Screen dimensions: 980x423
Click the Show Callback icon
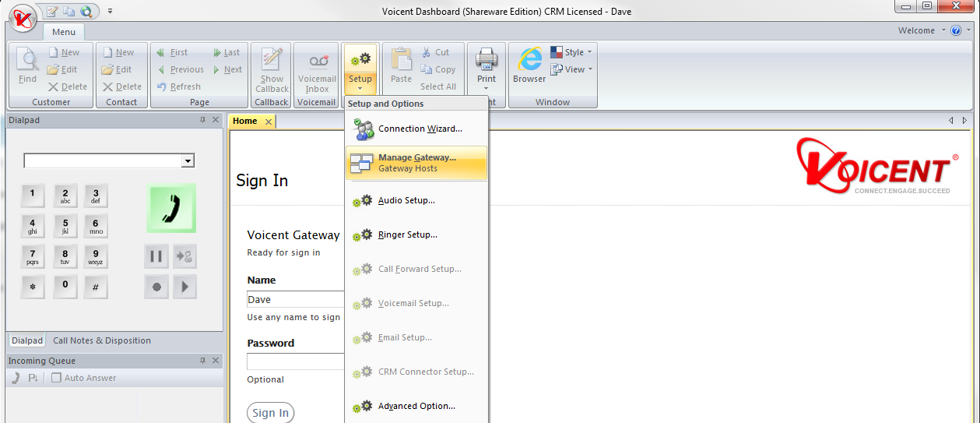(272, 68)
